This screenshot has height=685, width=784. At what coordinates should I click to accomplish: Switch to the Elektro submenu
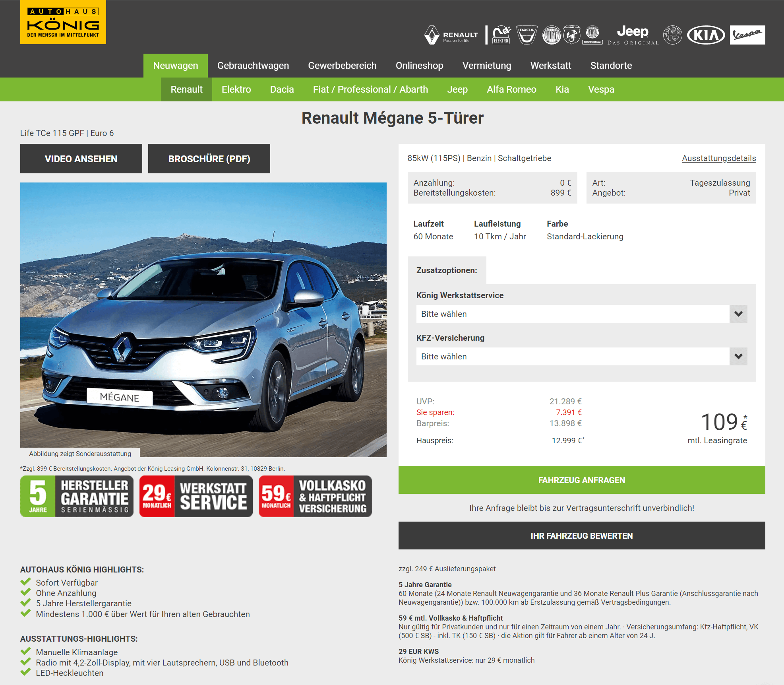click(x=236, y=89)
